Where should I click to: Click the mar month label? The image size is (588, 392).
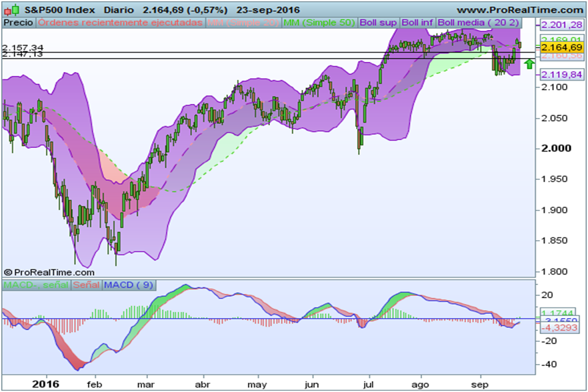[x=146, y=385]
